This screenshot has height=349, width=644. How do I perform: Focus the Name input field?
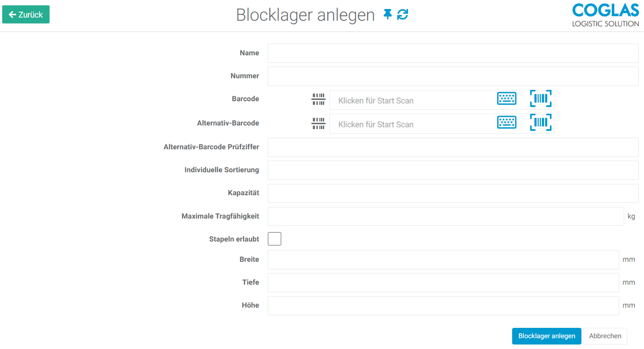[453, 53]
